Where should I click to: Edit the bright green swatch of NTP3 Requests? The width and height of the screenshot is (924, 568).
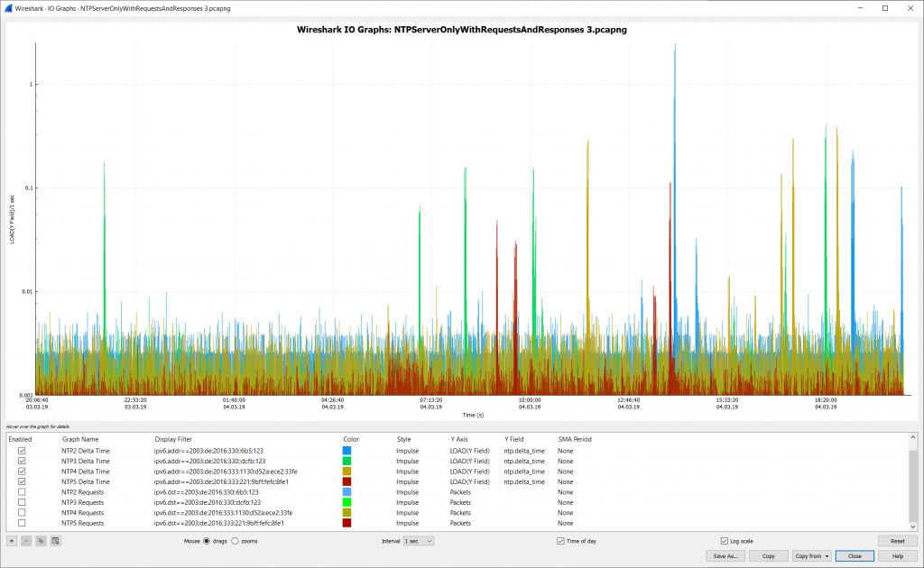(347, 502)
